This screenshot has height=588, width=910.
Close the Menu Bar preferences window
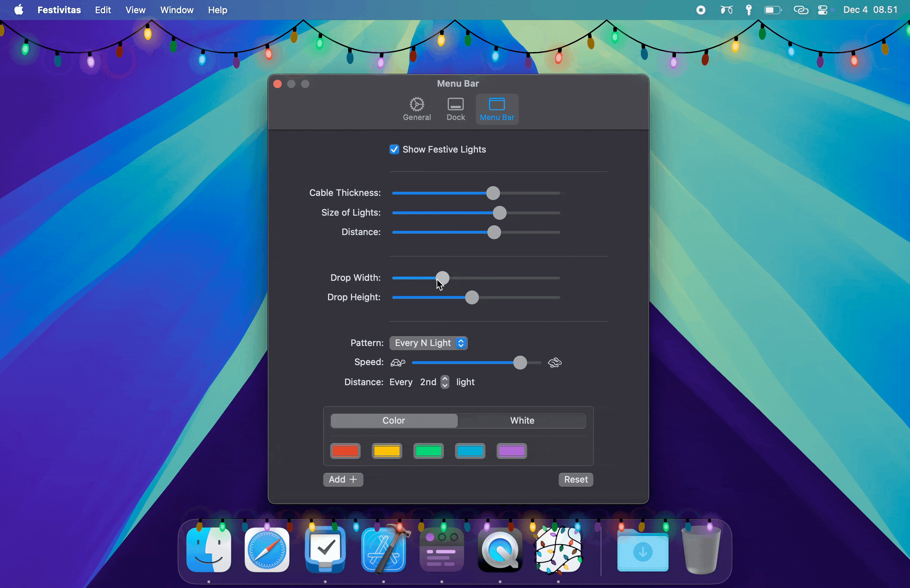coord(278,84)
